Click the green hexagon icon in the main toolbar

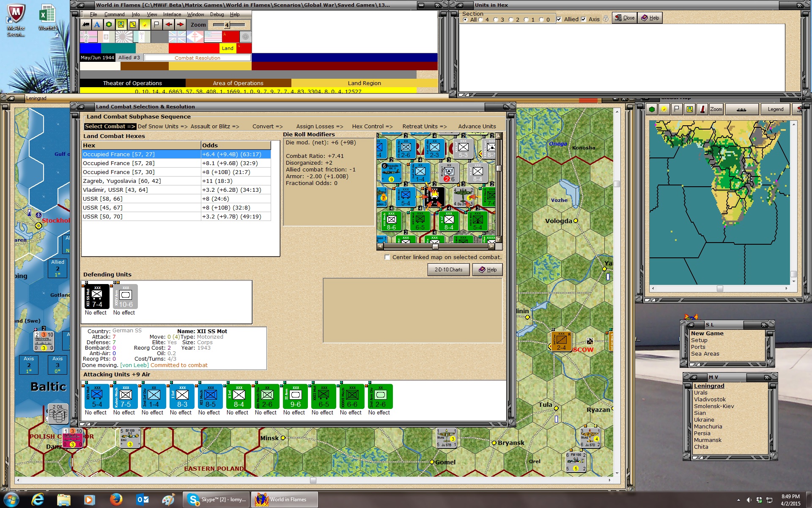coord(109,25)
